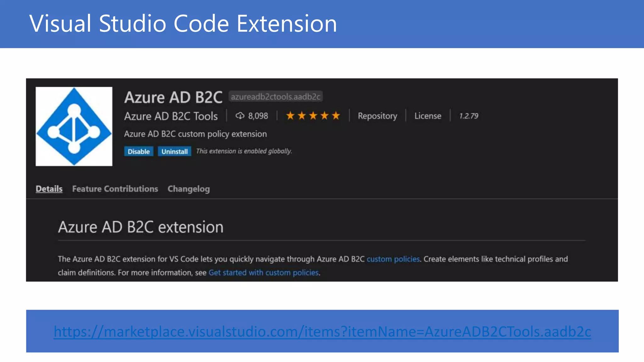
Task: Click the download cloud icon beside 8,098
Action: point(240,116)
